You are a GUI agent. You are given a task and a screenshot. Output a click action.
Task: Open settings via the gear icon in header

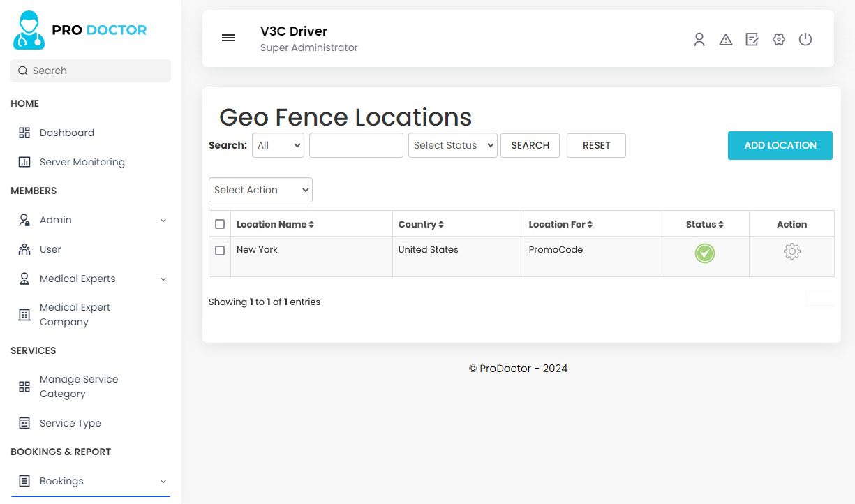(778, 40)
